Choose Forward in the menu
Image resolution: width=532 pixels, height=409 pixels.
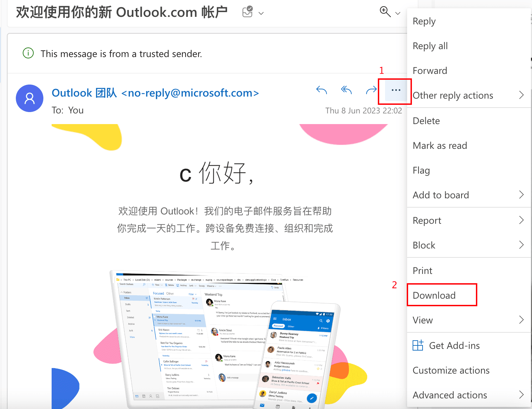click(x=469, y=71)
